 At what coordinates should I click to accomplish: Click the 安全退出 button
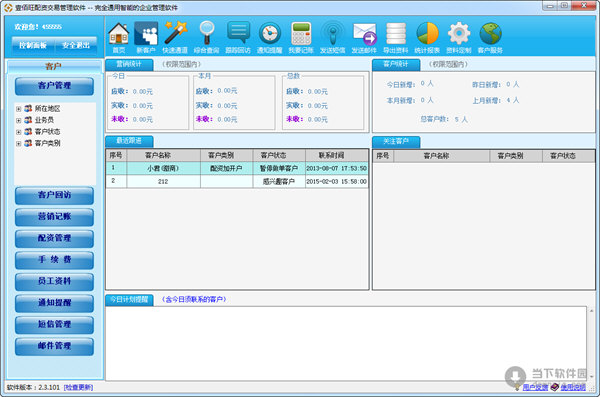point(76,46)
